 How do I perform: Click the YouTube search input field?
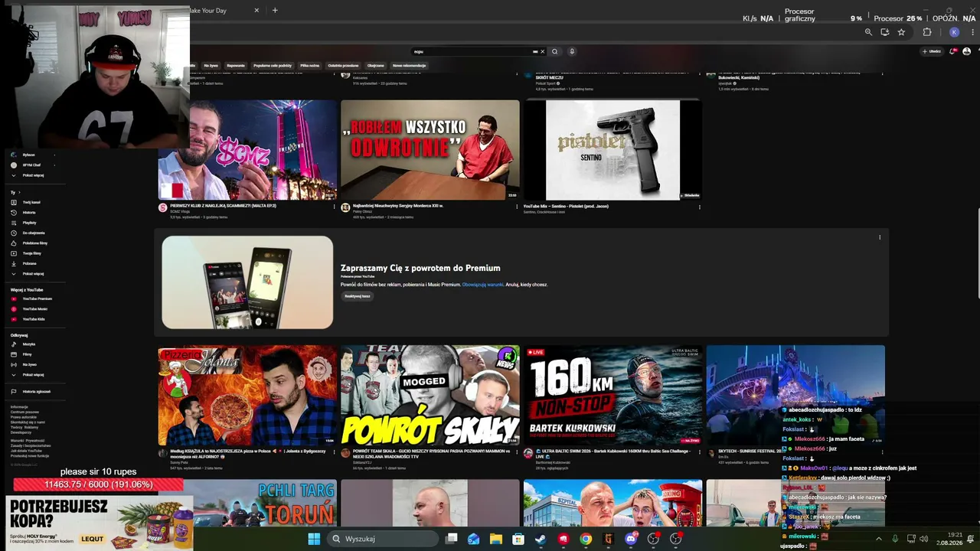coord(472,51)
